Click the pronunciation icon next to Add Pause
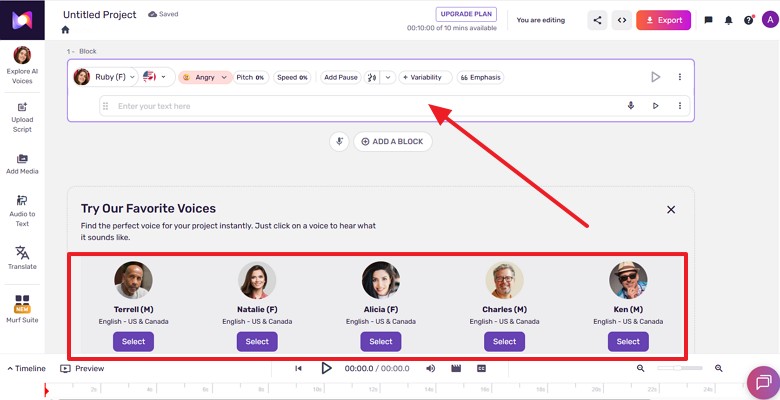 point(372,78)
